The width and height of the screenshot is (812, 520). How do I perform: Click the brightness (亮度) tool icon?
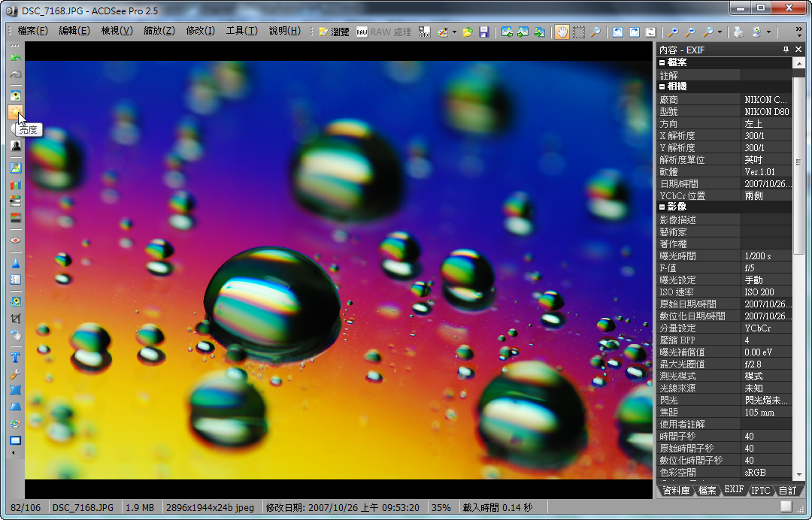(x=15, y=113)
